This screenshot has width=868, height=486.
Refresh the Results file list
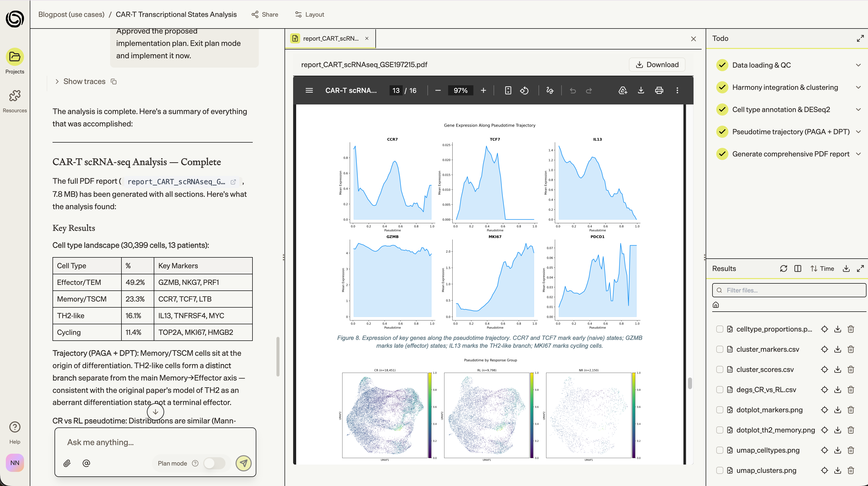tap(783, 268)
